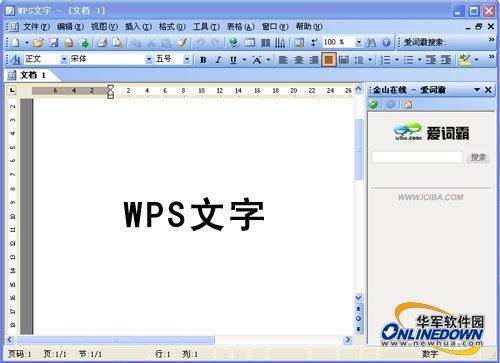Click the 搜索 button in iCIBA panel

coord(478,157)
